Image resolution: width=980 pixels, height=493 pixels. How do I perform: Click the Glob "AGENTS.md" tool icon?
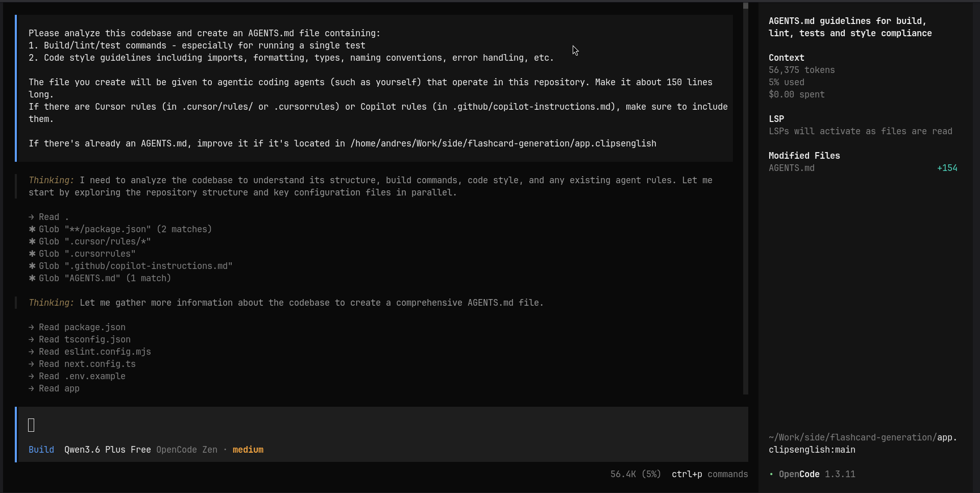pyautogui.click(x=32, y=278)
